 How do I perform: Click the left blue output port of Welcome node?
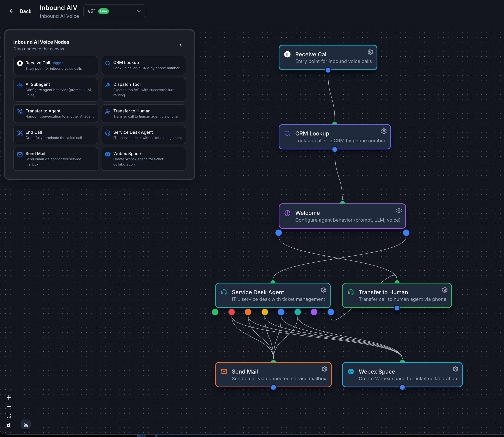tap(279, 233)
